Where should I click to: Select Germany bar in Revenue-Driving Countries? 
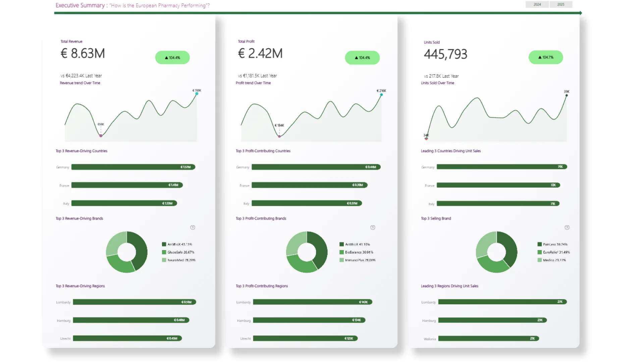point(133,167)
